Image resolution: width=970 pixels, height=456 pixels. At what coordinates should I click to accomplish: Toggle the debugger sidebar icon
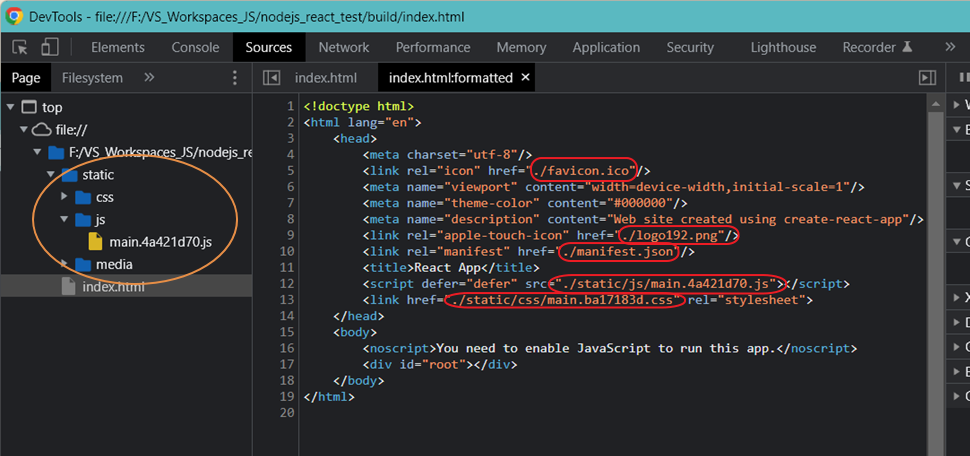coord(927,77)
